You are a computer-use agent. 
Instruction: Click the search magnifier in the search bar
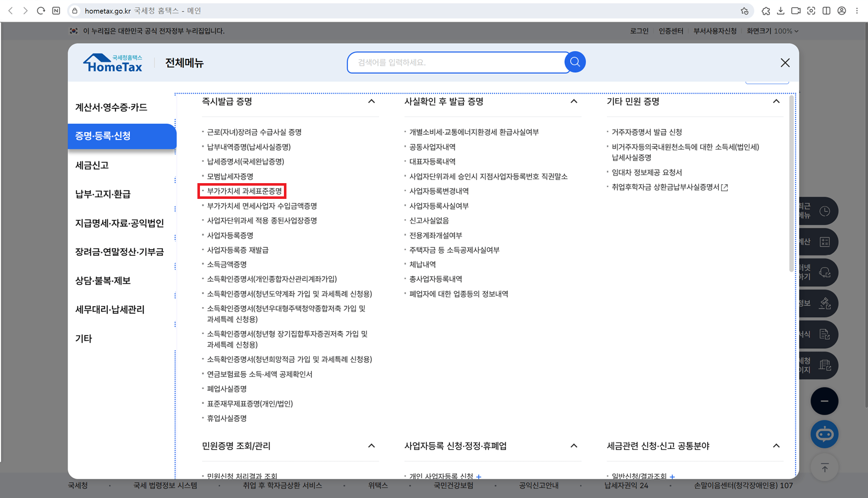[x=575, y=62]
